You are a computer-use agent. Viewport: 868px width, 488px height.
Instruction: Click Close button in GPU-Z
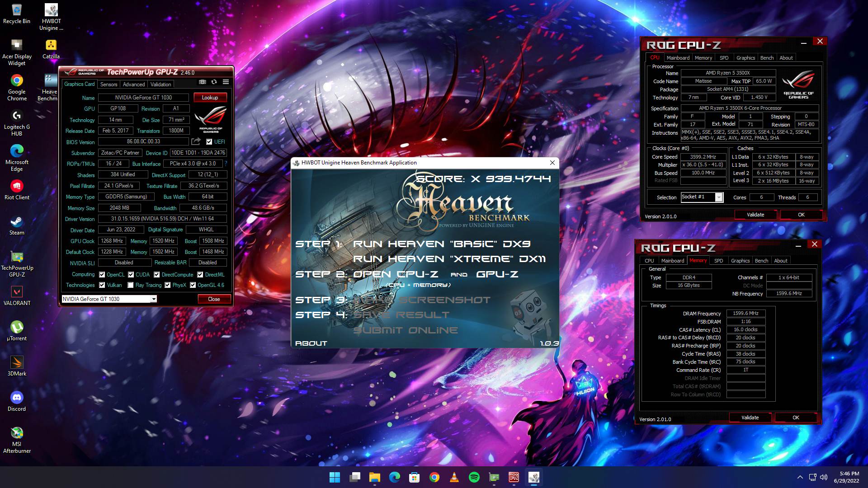214,299
